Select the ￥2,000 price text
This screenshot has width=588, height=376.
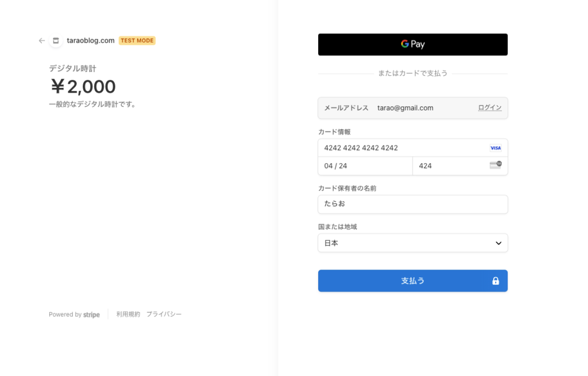[83, 86]
